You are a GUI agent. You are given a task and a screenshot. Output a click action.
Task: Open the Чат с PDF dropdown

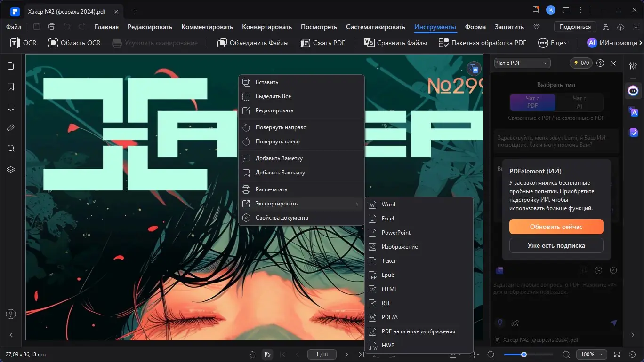pyautogui.click(x=522, y=63)
